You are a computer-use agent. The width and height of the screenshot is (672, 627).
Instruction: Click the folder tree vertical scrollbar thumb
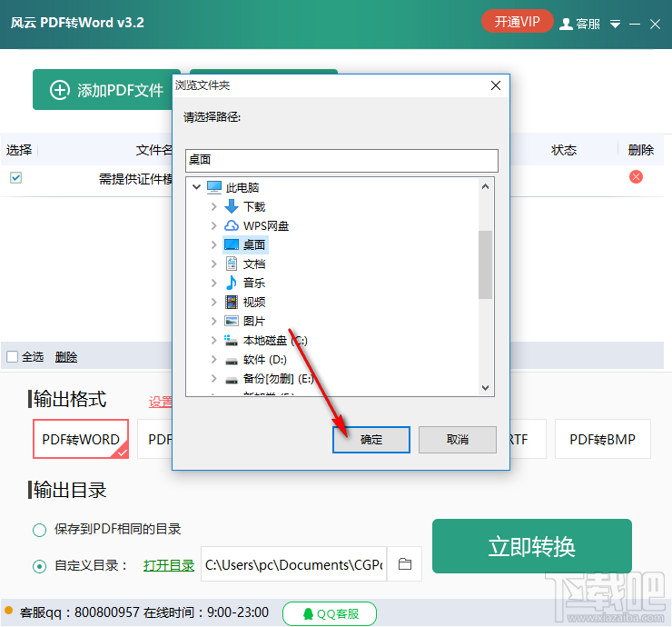point(485,264)
